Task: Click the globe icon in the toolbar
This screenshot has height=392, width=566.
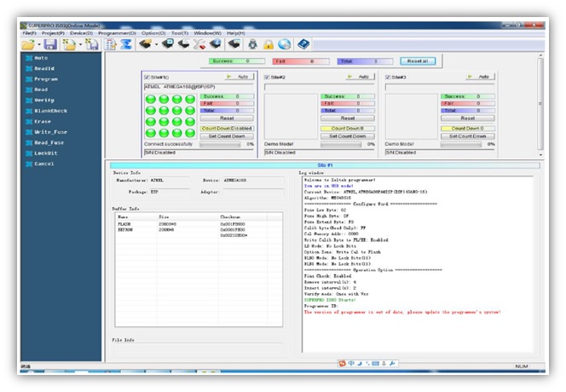Action: [283, 44]
